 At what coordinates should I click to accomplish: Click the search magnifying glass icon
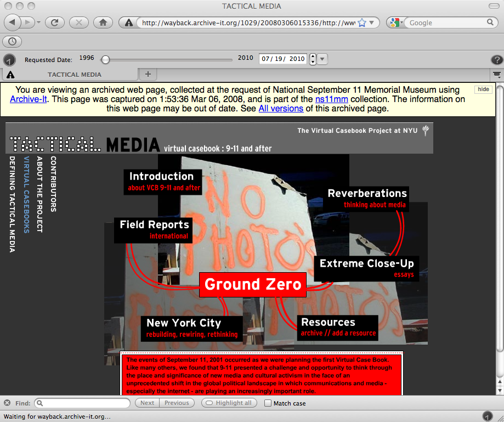click(490, 22)
